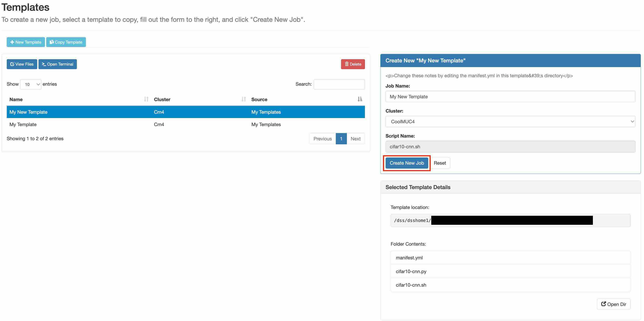
Task: Click the Copy Template button
Action: [66, 42]
